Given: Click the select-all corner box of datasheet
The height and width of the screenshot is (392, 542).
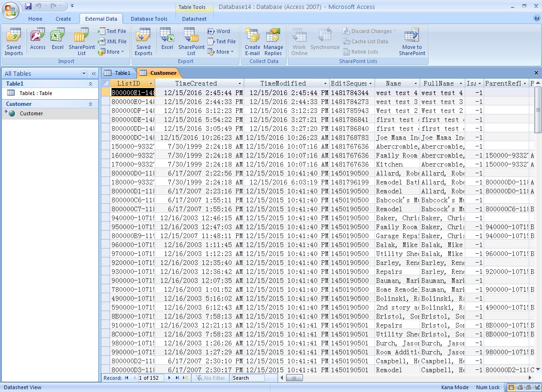Looking at the screenshot, I should (x=106, y=83).
